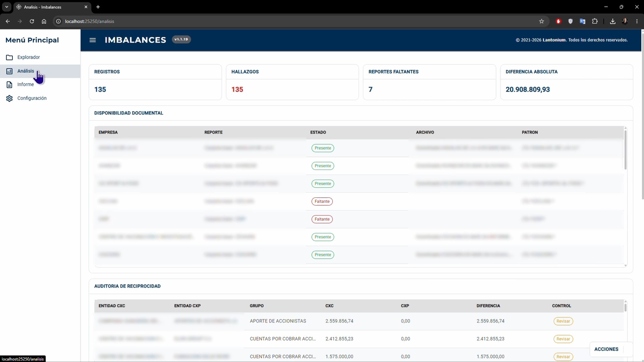The width and height of the screenshot is (644, 362).
Task: Click Revisar for APORTE DE ACCIONISTAS row
Action: (563, 321)
